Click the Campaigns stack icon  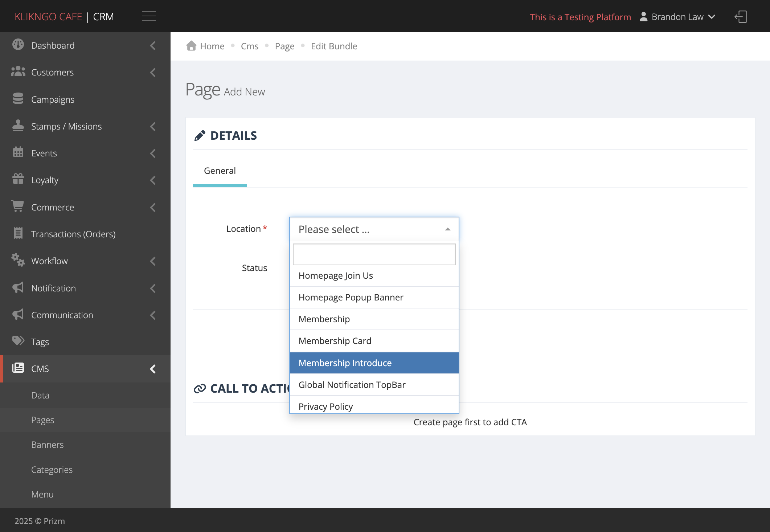click(18, 98)
